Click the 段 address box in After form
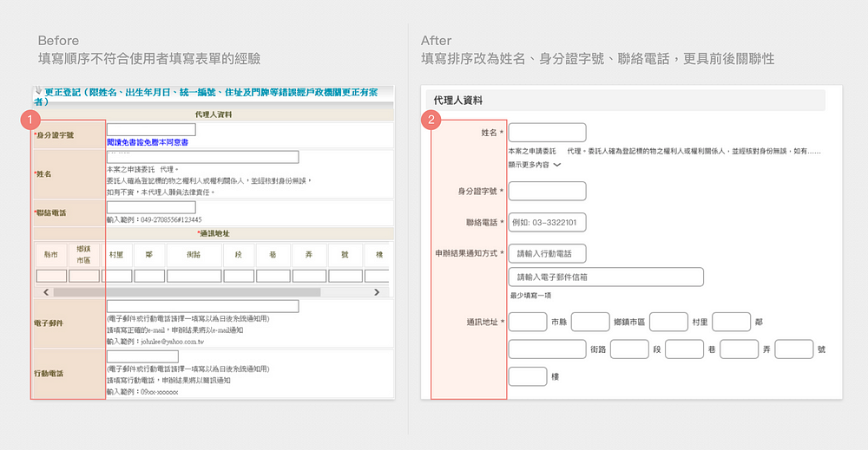This screenshot has height=450, width=868. tap(629, 349)
